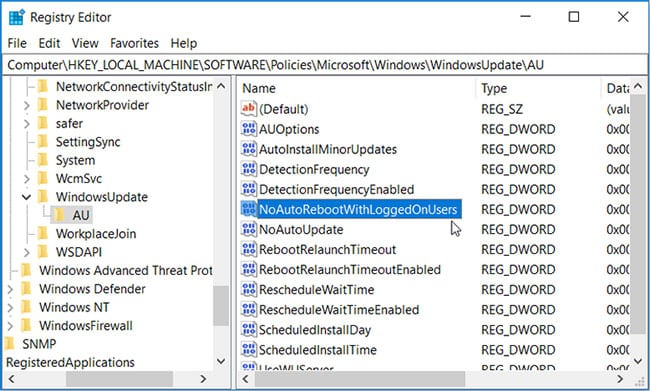
Task: Click the tree pane horizontal scroll right arrow
Action: (203, 379)
